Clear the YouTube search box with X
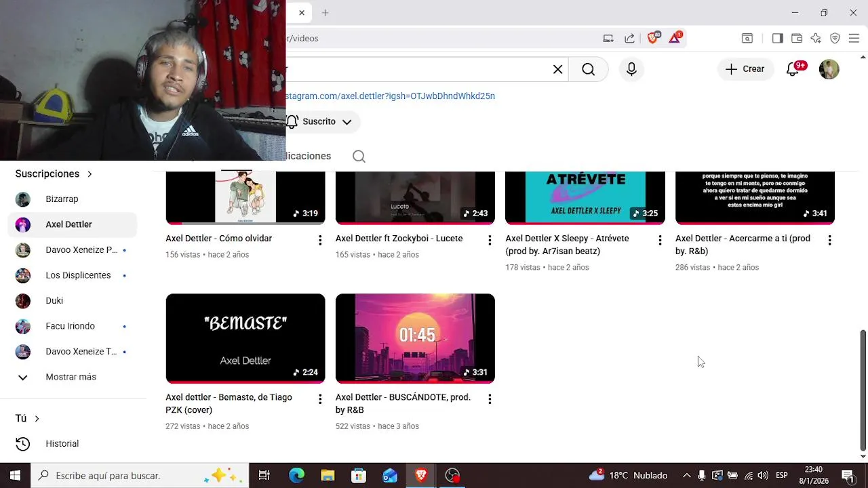This screenshot has width=868, height=488. tap(557, 69)
